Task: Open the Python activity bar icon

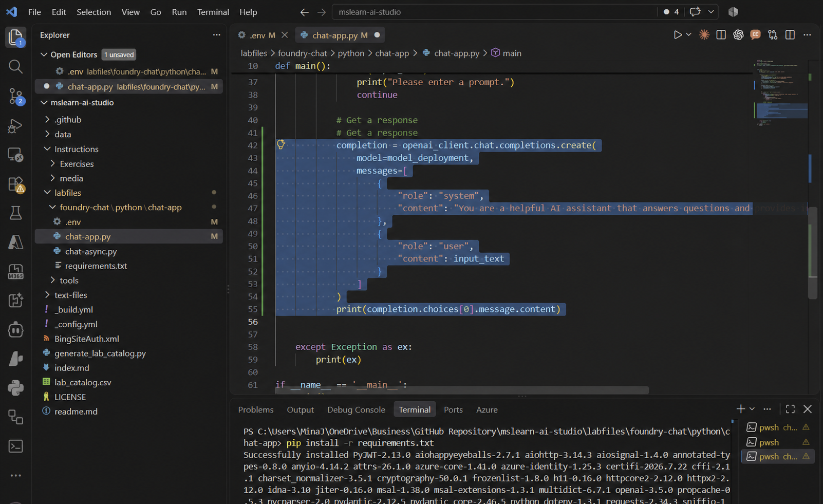Action: coord(15,387)
